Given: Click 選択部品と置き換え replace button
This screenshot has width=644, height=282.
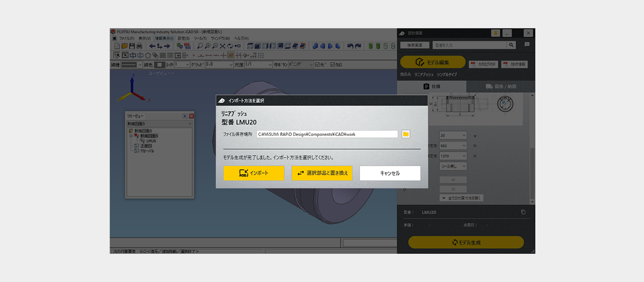Looking at the screenshot, I should (321, 173).
